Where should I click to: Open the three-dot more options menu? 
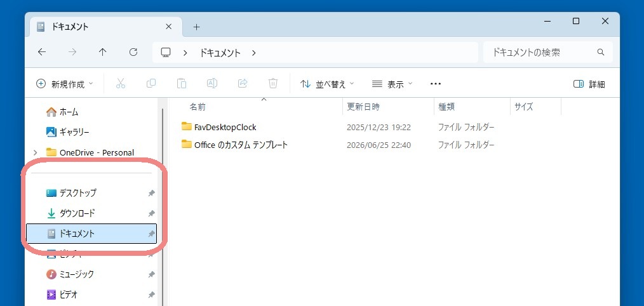pyautogui.click(x=435, y=84)
